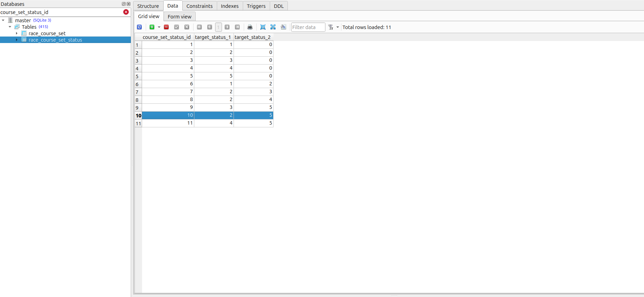Close the Databases panel
The width and height of the screenshot is (644, 297).
coord(128,4)
